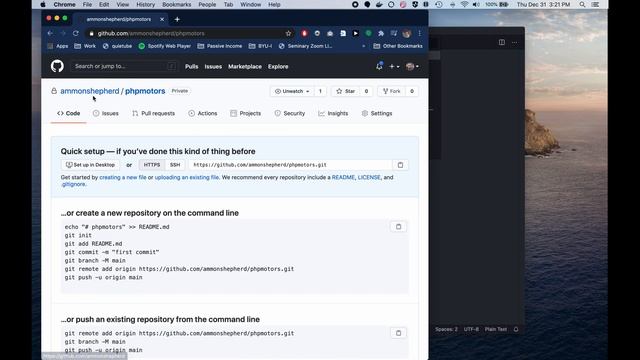Image resolution: width=640 pixels, height=360 pixels.
Task: Go back to the previous page in Chrome
Action: tap(50, 33)
